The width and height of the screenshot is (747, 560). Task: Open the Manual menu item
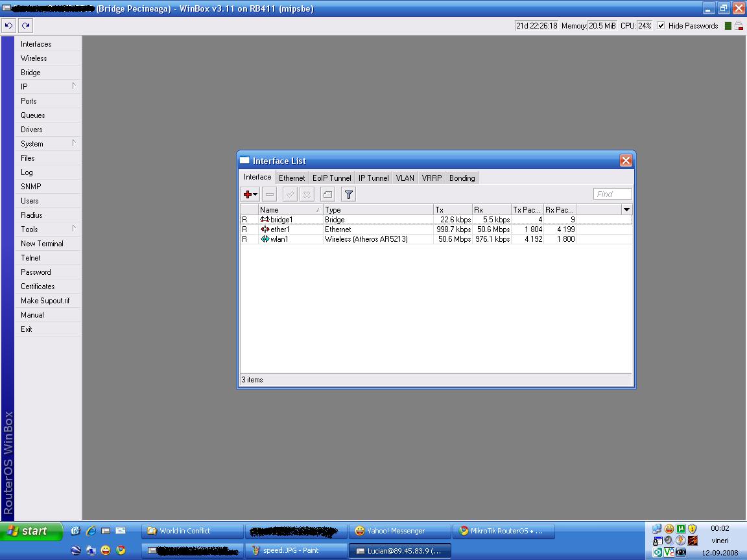click(x=47, y=315)
